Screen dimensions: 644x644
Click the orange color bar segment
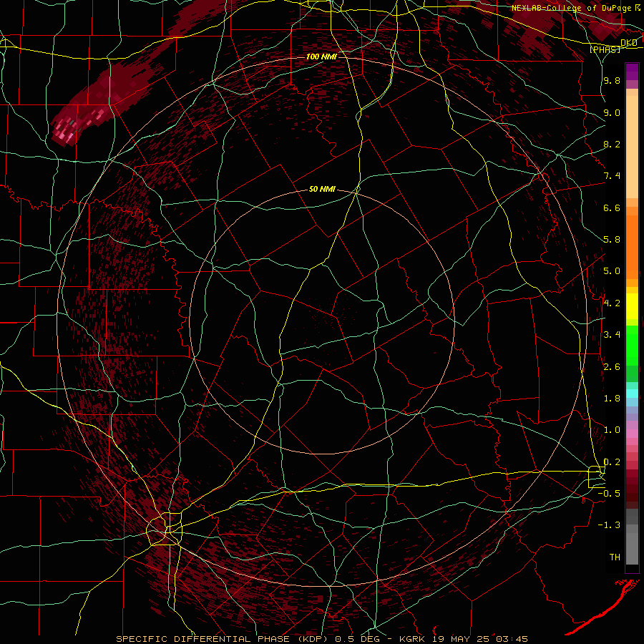coord(632,248)
